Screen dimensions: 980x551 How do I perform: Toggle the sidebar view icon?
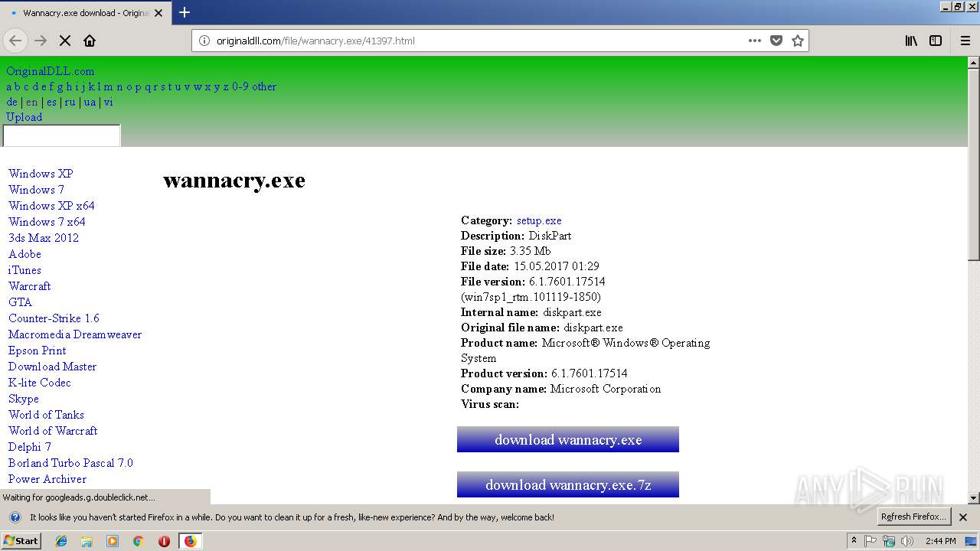click(x=936, y=41)
